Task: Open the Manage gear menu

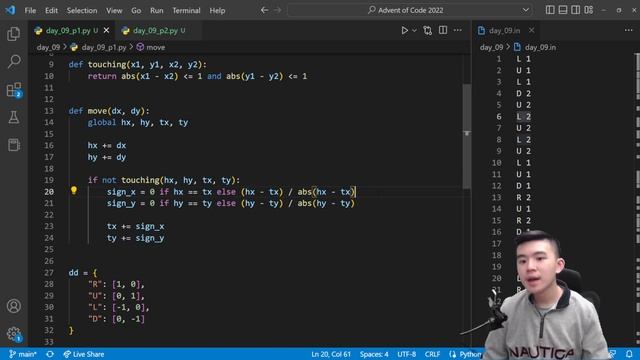Action: 13,334
